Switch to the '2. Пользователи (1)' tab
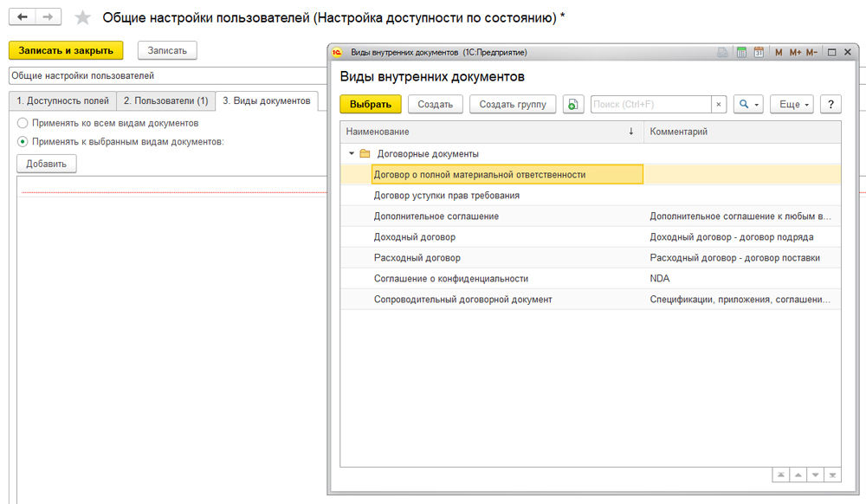 pyautogui.click(x=165, y=101)
